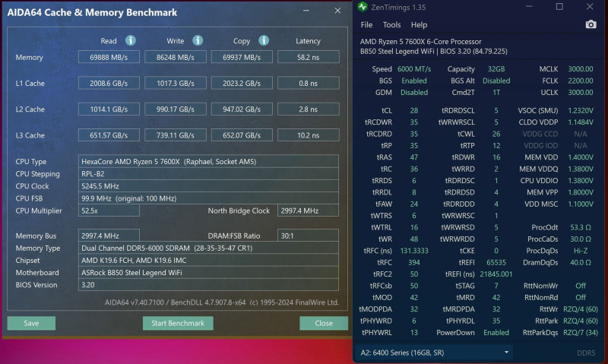The image size is (608, 364).
Task: Click the Capacity value 32GB
Action: 496,69
